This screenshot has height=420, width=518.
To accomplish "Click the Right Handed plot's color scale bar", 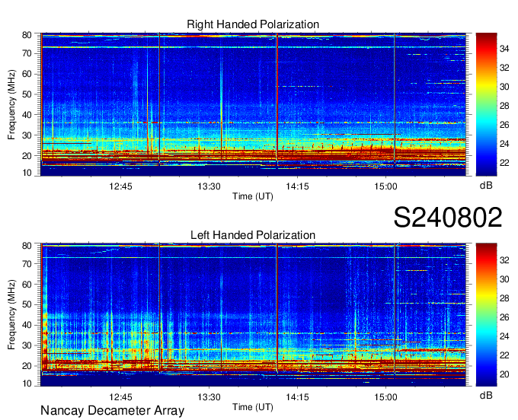I will click(486, 104).
